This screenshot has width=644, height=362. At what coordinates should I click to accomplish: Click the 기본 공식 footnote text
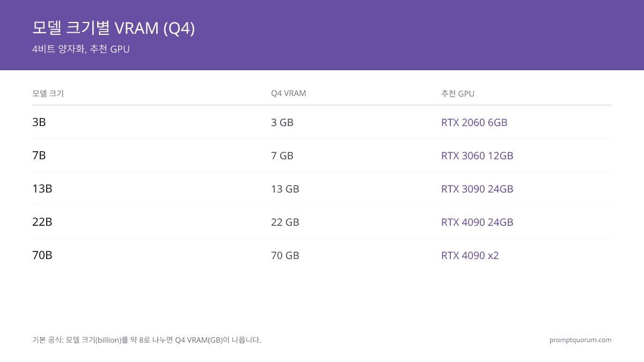click(x=147, y=340)
